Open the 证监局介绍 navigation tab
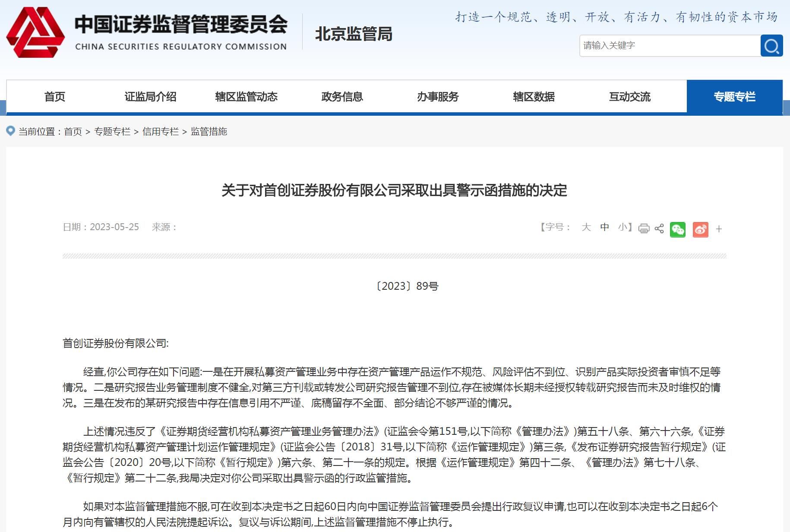790x532 pixels. [x=151, y=97]
